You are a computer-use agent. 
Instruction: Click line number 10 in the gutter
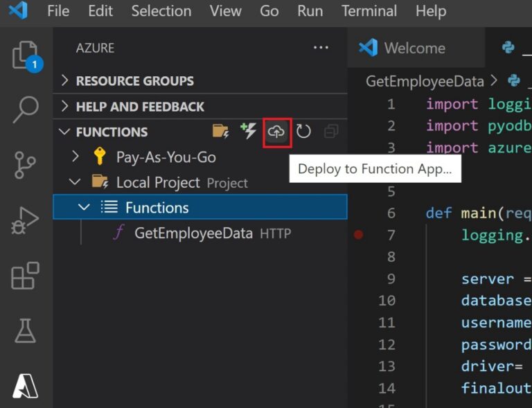click(x=387, y=301)
